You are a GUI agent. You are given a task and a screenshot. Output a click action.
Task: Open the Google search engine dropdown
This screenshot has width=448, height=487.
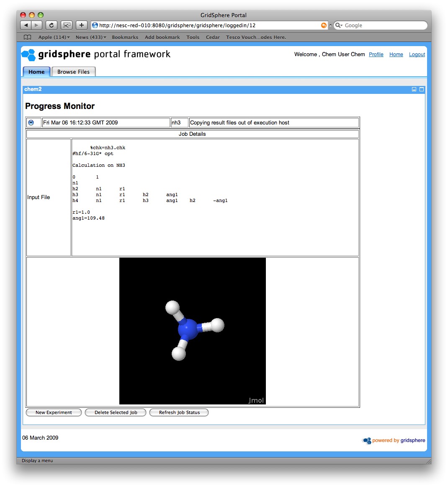click(x=339, y=26)
